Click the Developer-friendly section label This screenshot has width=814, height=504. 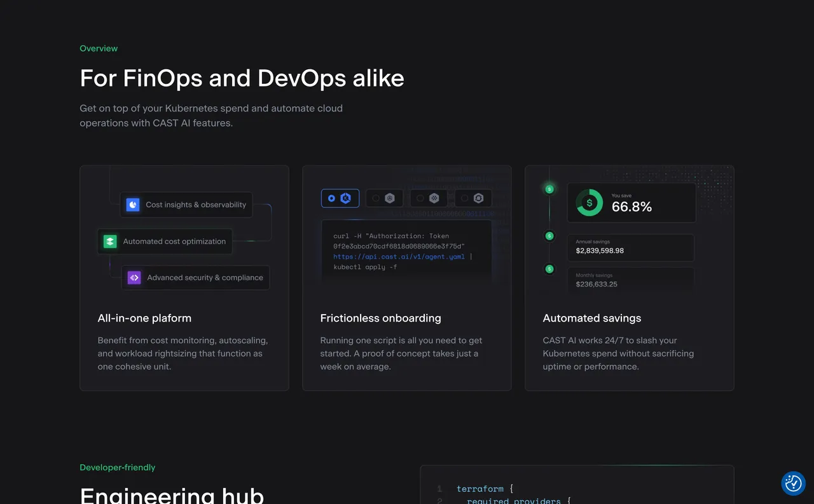click(117, 468)
